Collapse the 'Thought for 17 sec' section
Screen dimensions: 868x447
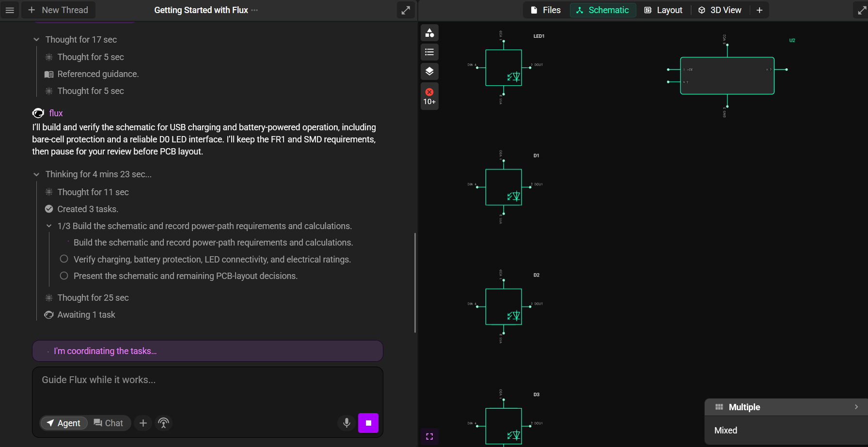coord(36,40)
